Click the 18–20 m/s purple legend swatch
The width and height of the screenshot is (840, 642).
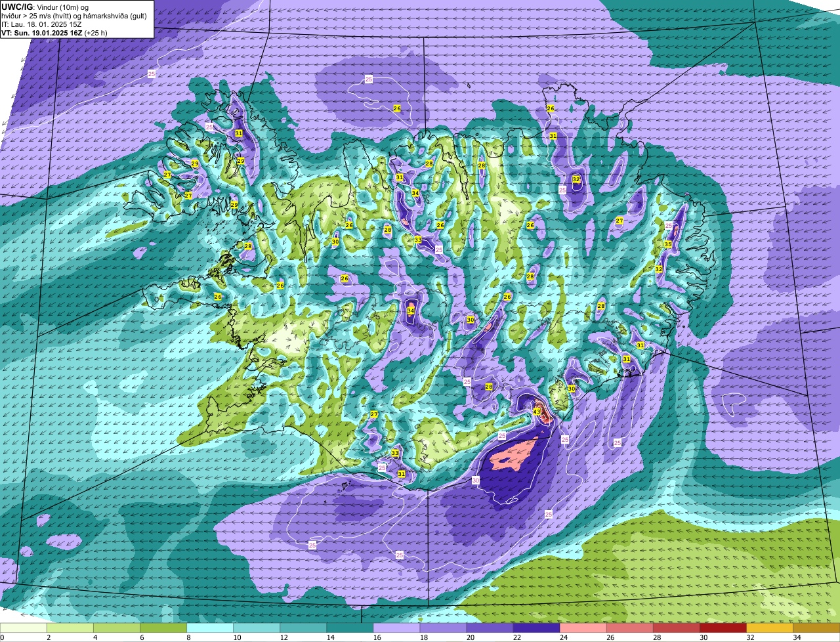443,628
